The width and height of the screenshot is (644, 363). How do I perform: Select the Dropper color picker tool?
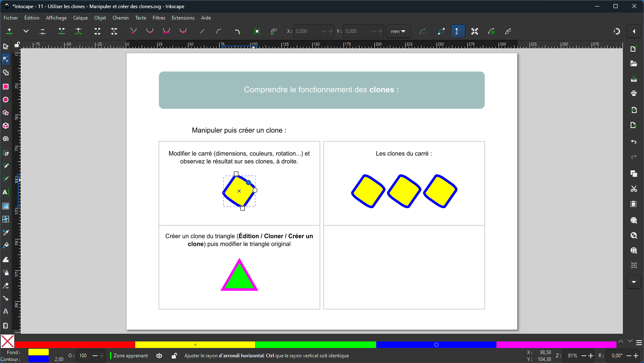[x=6, y=232]
